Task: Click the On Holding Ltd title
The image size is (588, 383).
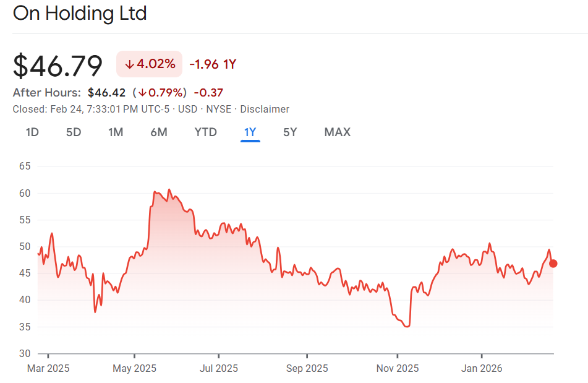Action: tap(80, 13)
